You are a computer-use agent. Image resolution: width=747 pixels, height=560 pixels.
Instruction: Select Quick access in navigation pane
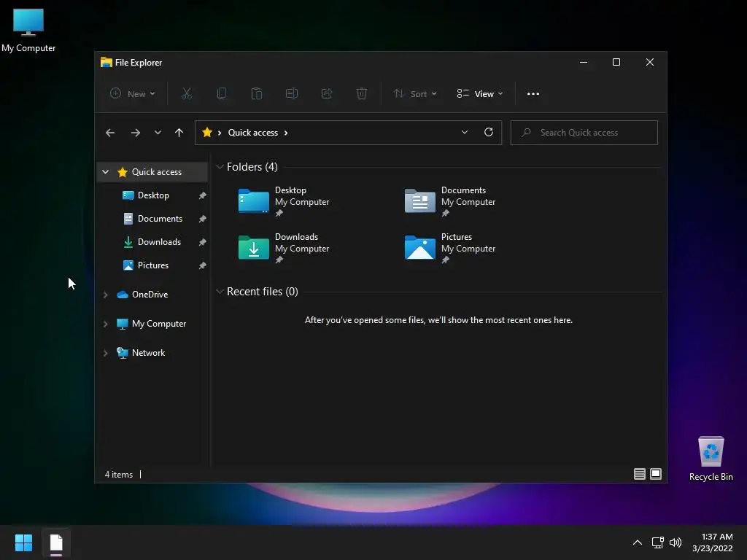coord(152,172)
